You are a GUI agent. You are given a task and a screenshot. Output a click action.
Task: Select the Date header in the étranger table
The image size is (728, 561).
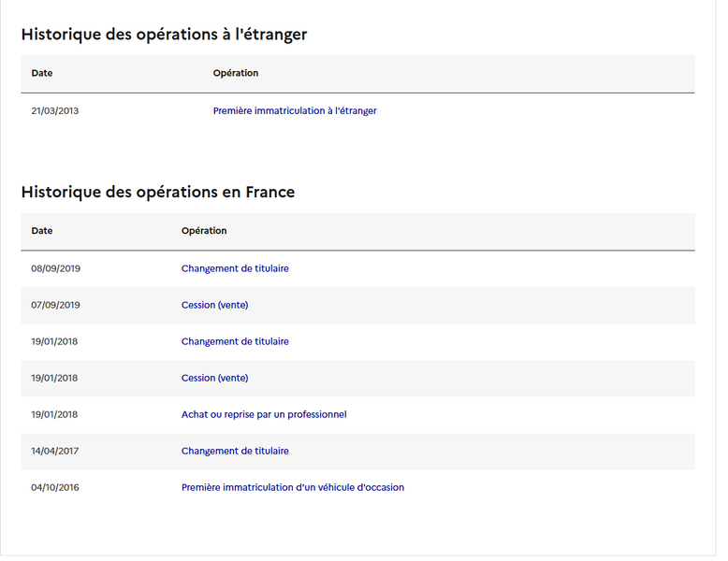tap(42, 73)
